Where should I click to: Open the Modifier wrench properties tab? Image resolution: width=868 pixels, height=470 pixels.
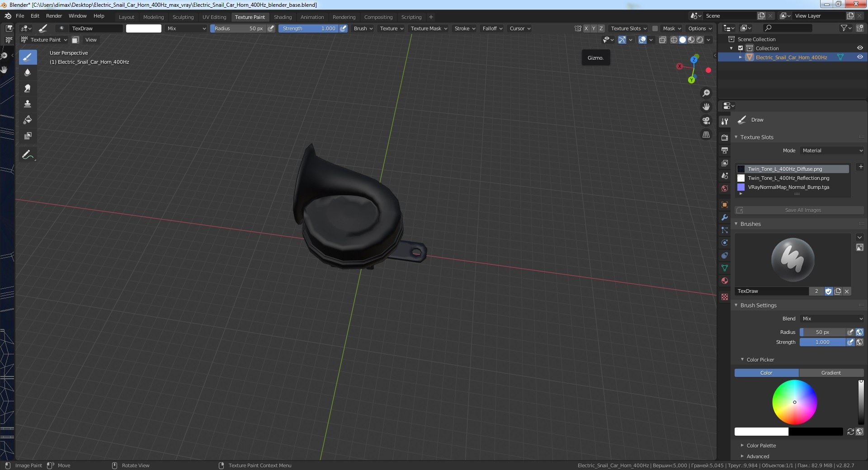[725, 217]
